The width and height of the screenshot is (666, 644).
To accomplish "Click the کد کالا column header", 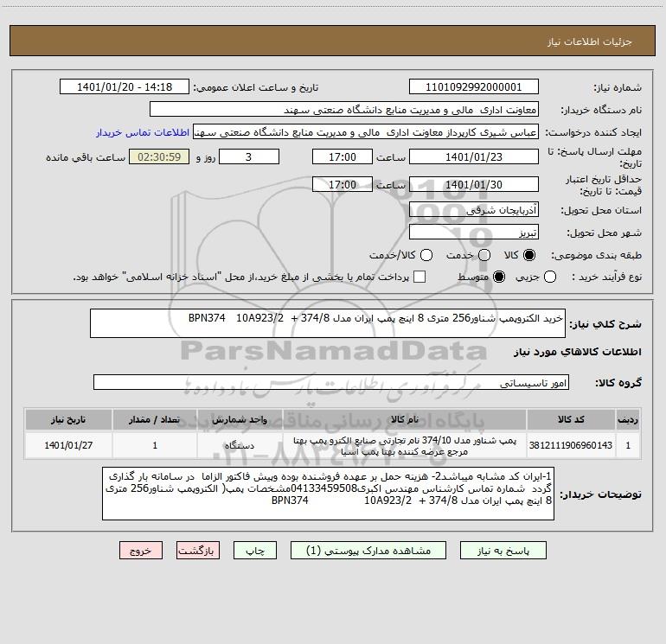I will [x=571, y=419].
